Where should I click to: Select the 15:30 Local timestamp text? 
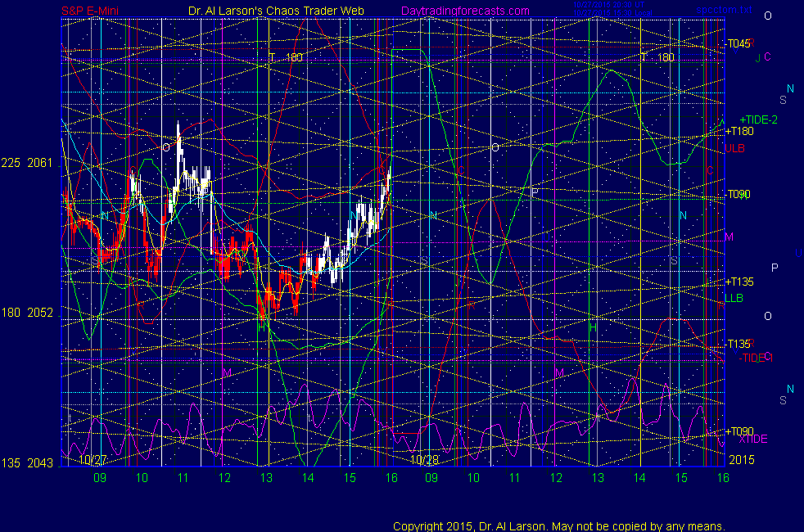612,13
